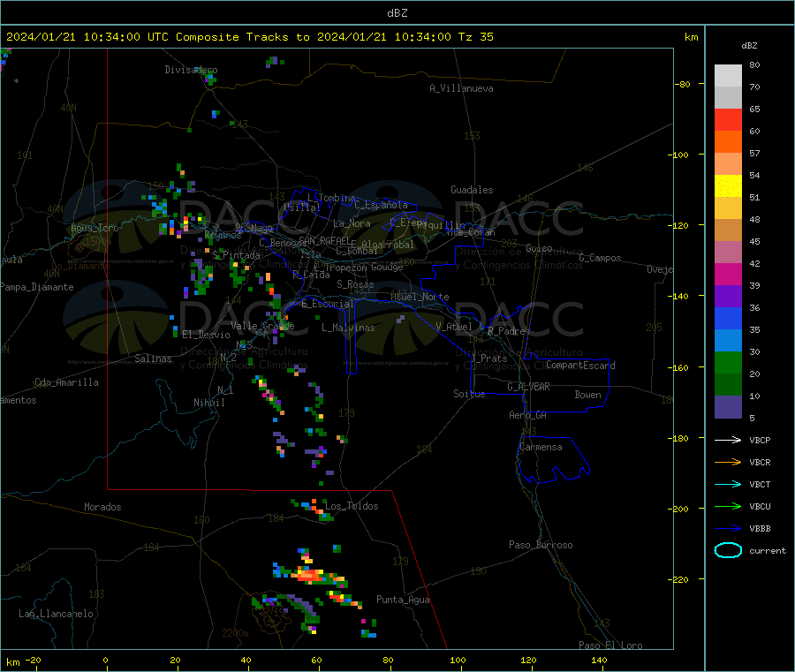Click the Paso_Barroso map label
This screenshot has width=795, height=672.
tap(541, 545)
